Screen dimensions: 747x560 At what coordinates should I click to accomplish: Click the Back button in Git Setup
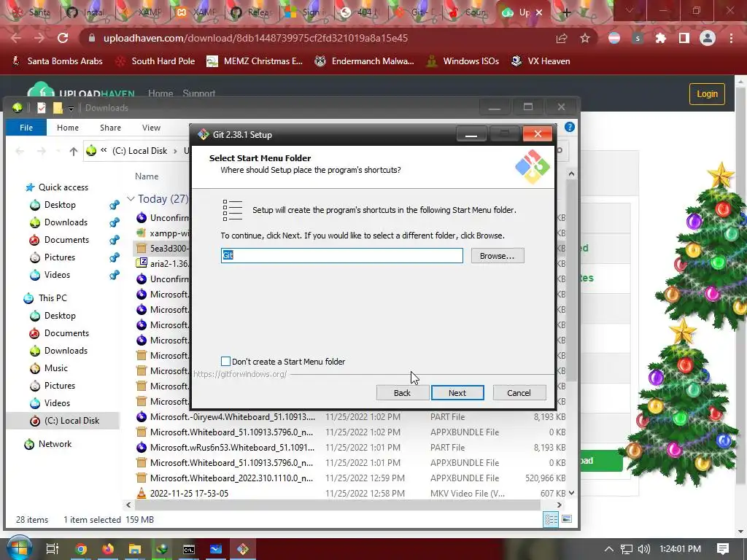402,393
